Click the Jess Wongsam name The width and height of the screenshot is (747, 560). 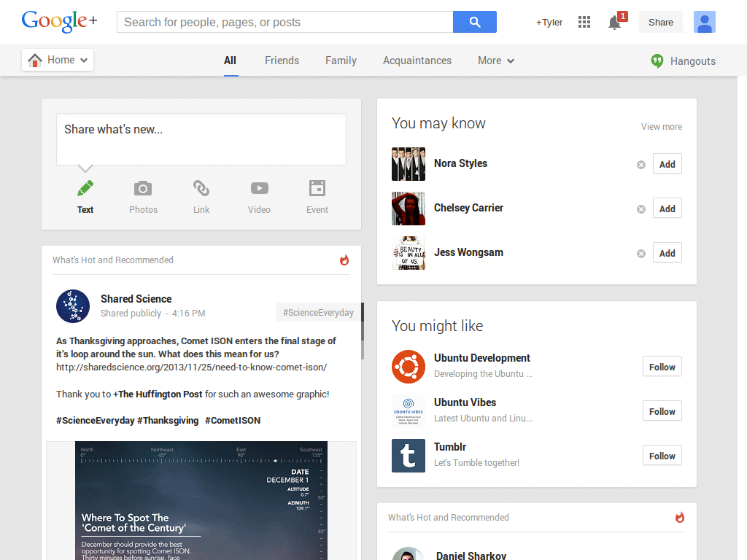pyautogui.click(x=469, y=252)
